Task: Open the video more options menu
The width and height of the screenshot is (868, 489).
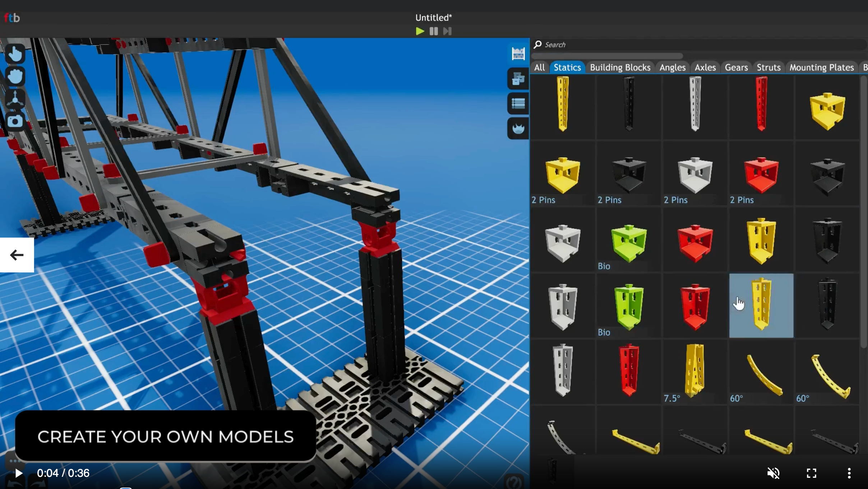Action: (x=849, y=473)
